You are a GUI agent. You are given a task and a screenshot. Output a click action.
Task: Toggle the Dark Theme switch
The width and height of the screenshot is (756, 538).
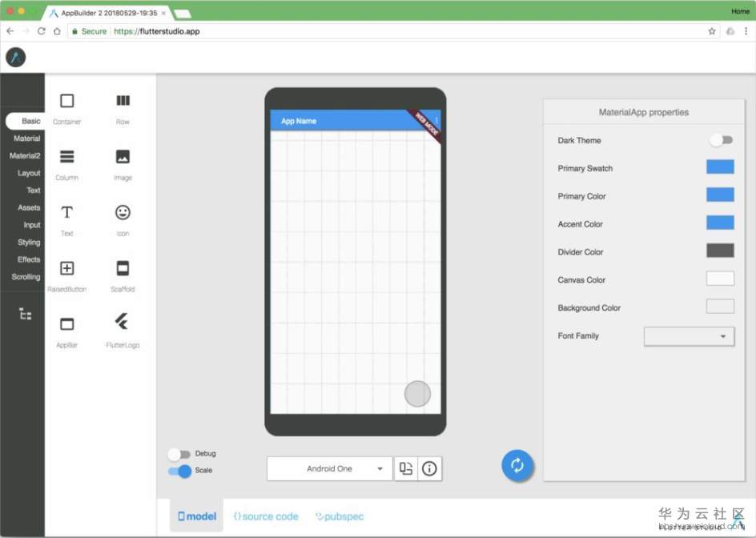click(722, 140)
